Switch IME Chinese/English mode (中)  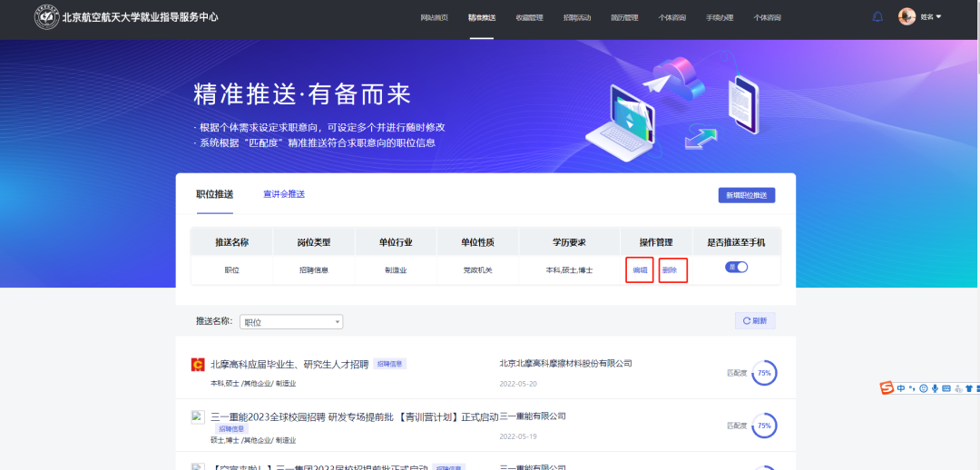[901, 388]
